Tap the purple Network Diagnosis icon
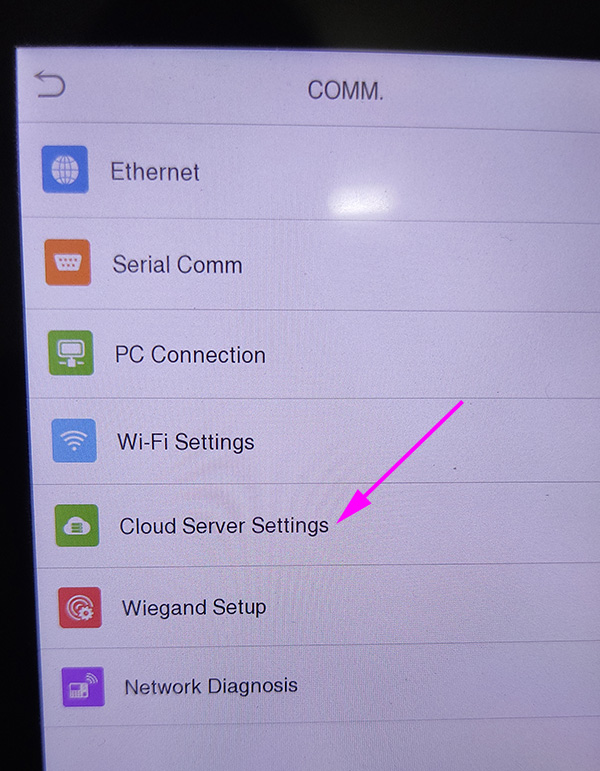600x771 pixels. tap(83, 686)
